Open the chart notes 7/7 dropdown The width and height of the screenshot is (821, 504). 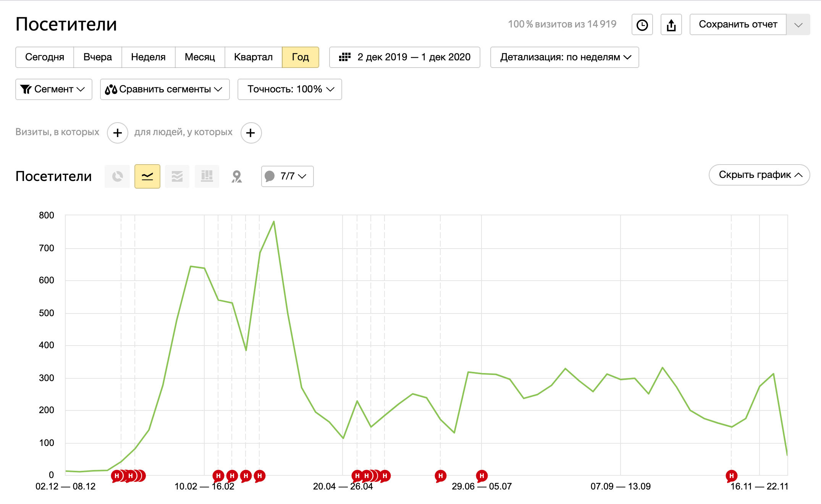[287, 176]
